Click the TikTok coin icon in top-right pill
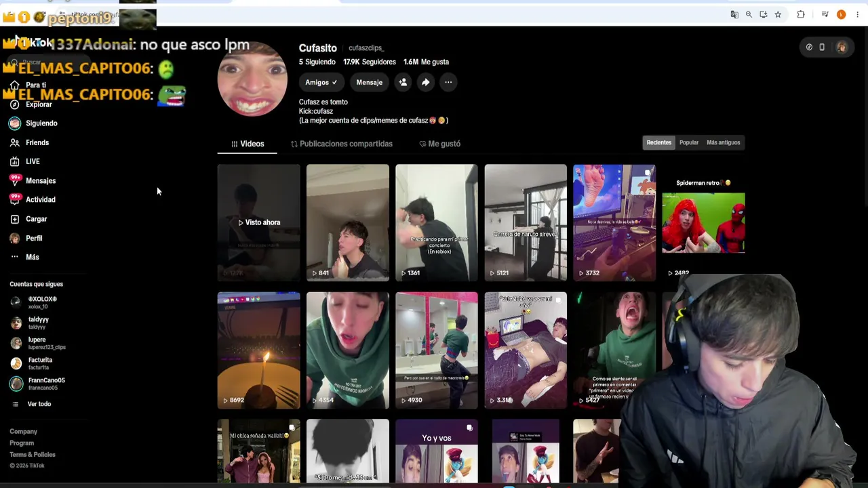This screenshot has width=868, height=488. click(809, 47)
